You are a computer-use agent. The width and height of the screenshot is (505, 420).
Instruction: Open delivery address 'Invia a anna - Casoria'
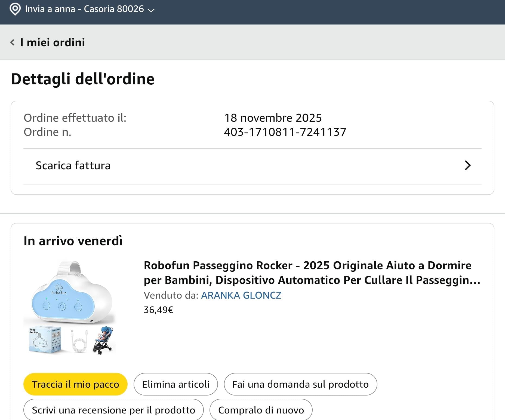coord(84,9)
